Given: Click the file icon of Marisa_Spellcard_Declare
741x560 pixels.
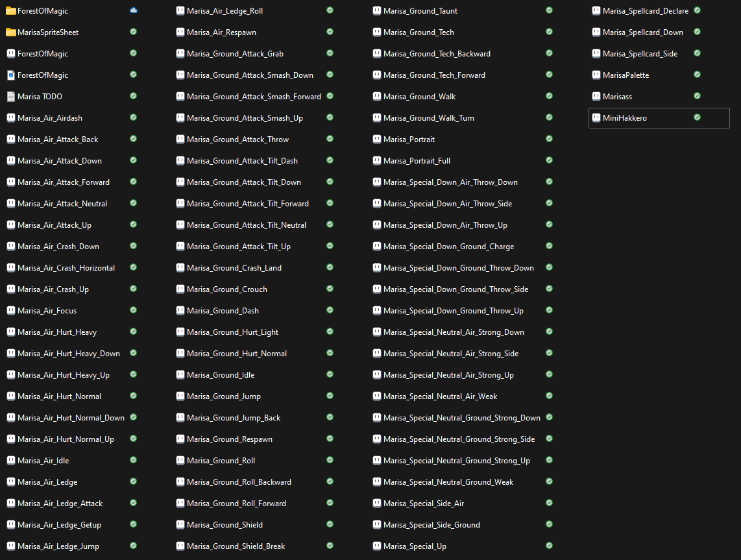Looking at the screenshot, I should tap(596, 11).
